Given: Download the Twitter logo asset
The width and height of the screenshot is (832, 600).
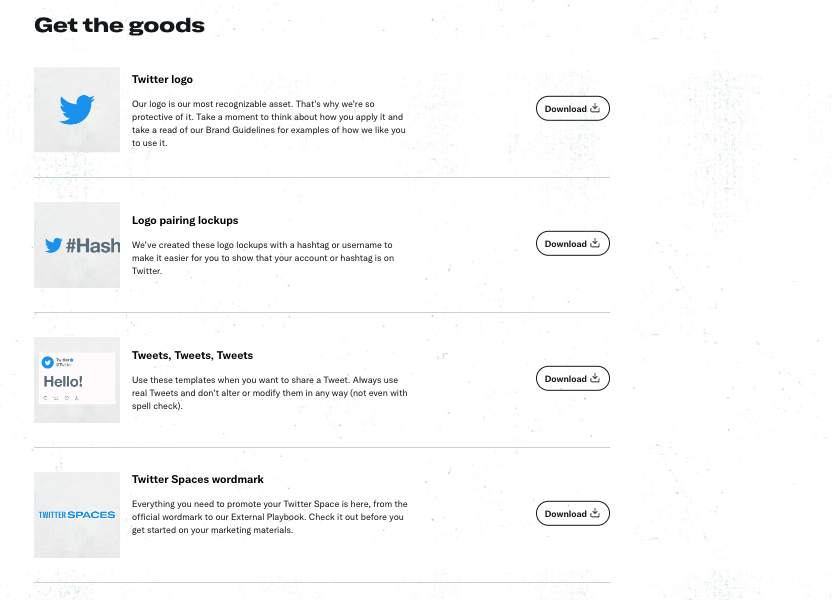Looking at the screenshot, I should [x=573, y=108].
